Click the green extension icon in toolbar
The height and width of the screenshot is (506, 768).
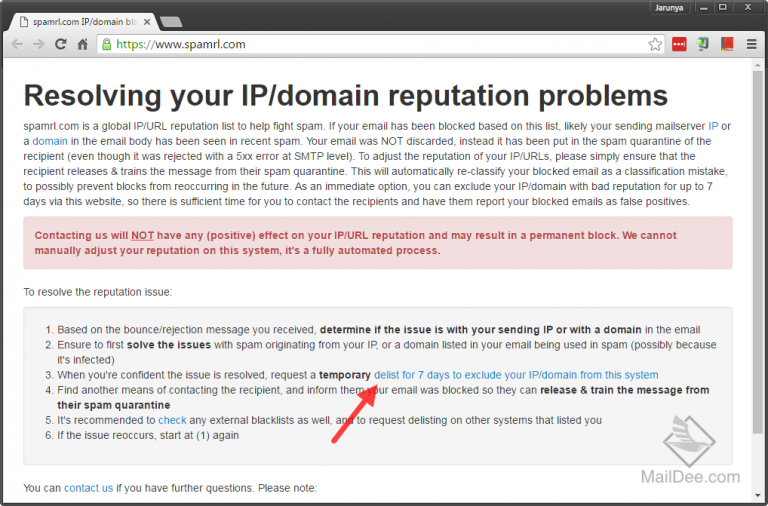click(x=704, y=44)
